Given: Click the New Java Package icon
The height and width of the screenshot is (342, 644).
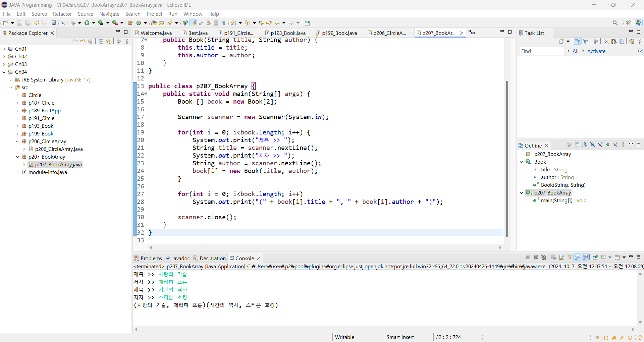Looking at the screenshot, I should click(130, 23).
